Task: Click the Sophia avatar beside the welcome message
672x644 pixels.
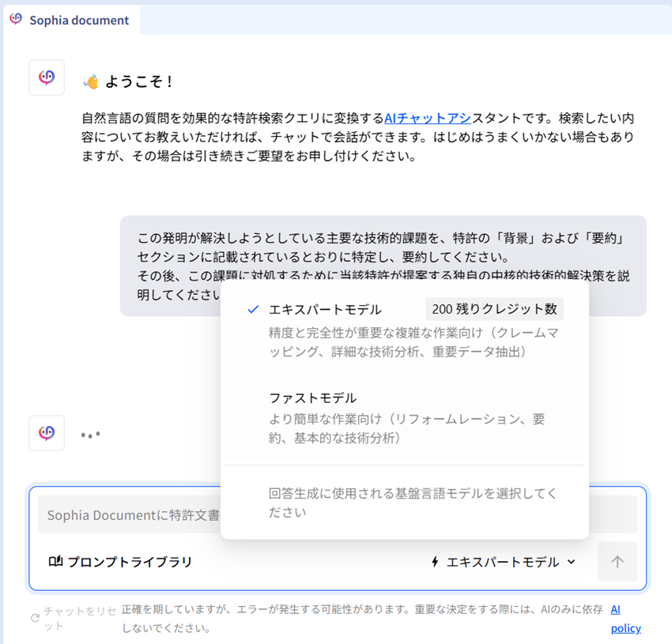Action: coord(47,77)
